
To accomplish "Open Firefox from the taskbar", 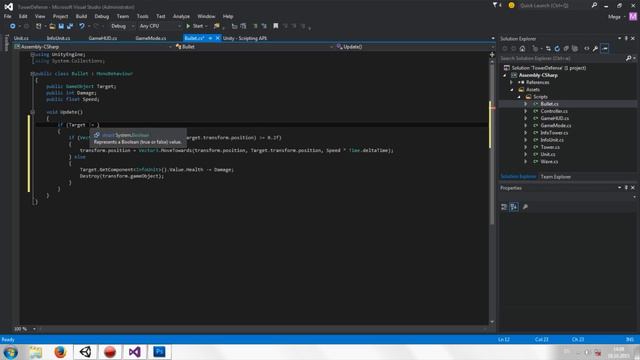I will 60,352.
